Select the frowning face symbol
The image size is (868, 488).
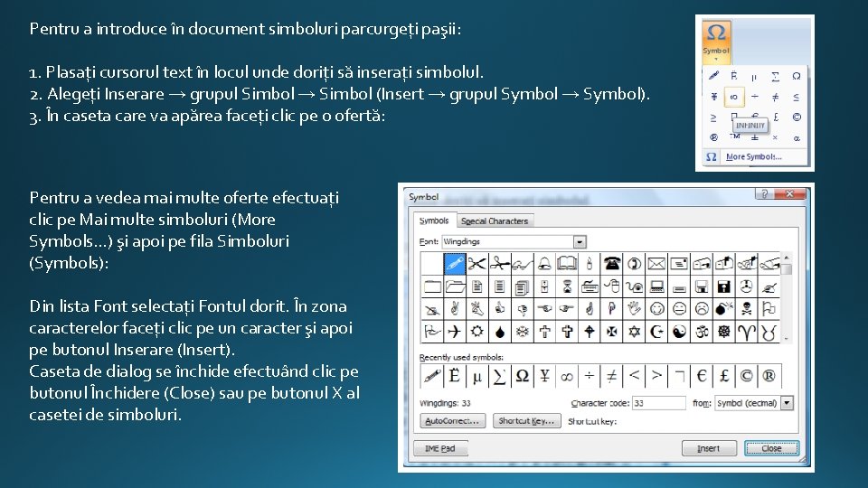702,309
